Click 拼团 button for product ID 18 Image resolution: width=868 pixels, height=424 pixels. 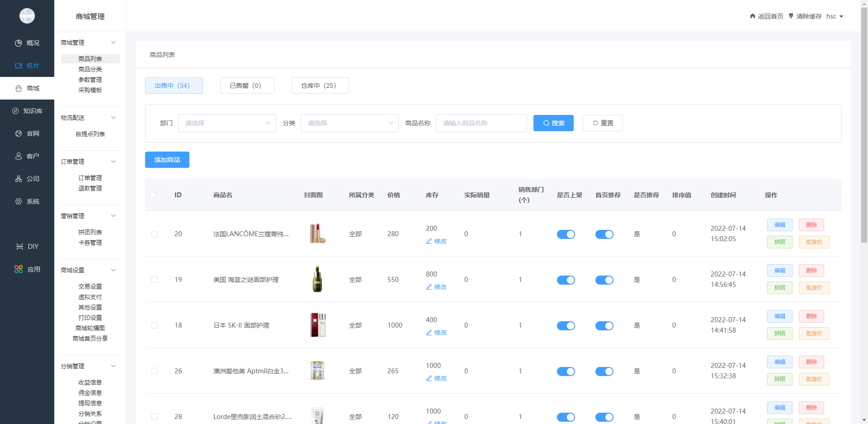click(x=780, y=333)
